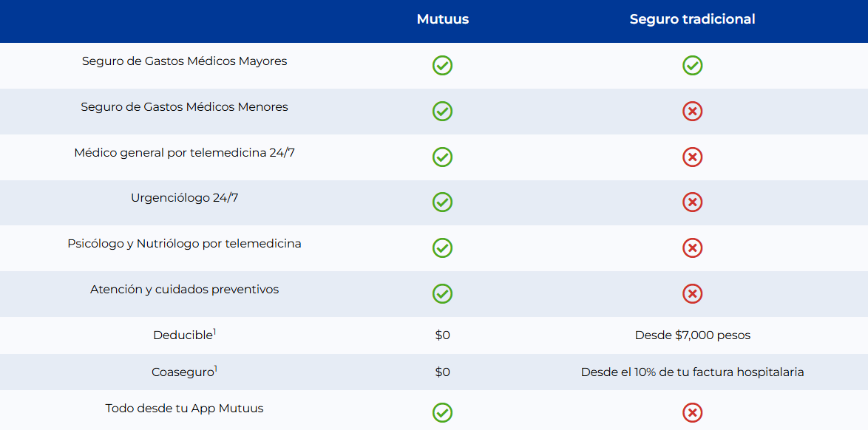
Task: Click Mutuus green check for Gastos Médicos Mayores
Action: [442, 65]
